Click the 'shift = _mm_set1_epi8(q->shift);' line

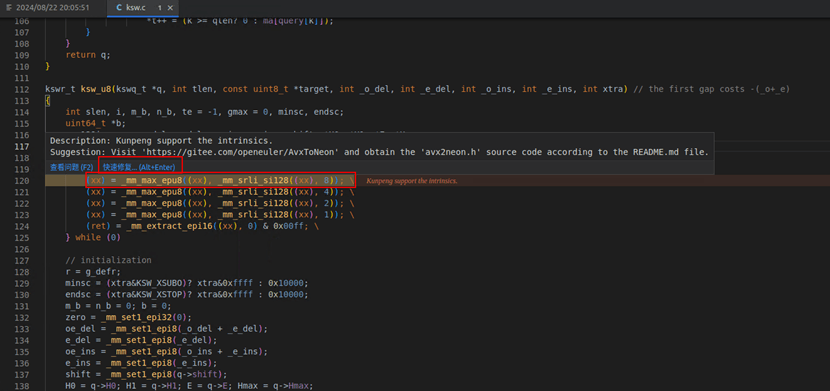point(147,374)
